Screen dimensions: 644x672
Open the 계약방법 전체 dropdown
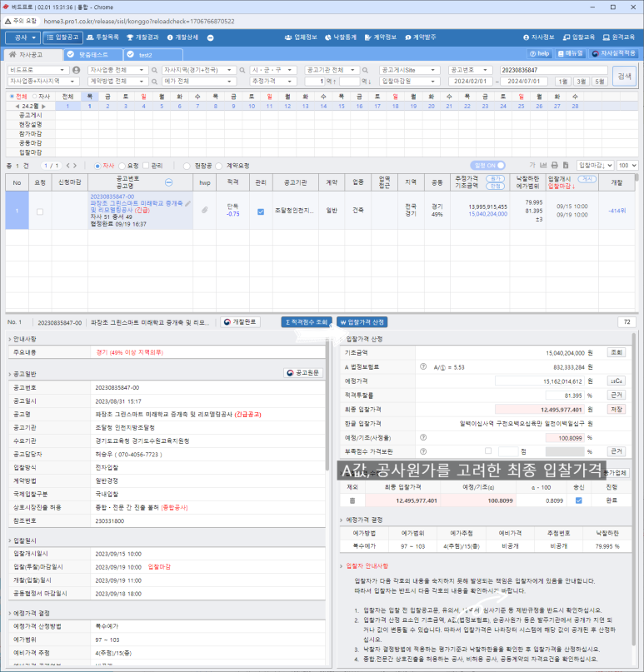(118, 81)
